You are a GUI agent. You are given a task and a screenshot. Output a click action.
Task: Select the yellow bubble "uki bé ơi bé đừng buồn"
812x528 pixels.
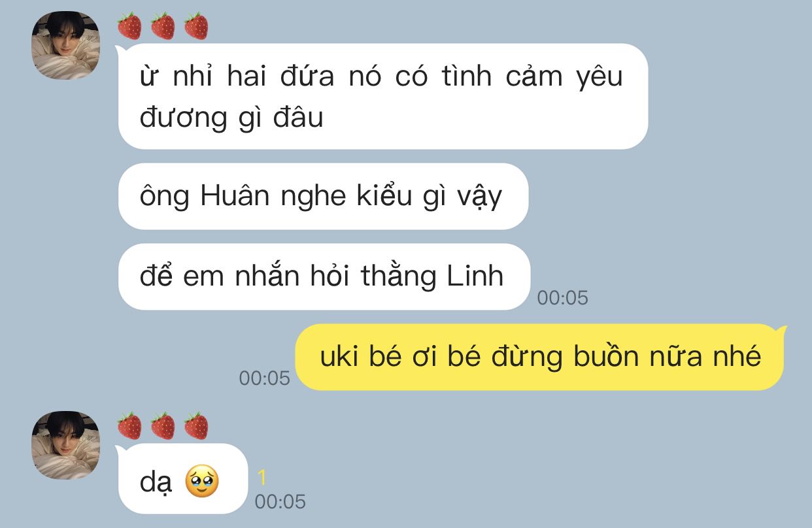click(x=540, y=357)
